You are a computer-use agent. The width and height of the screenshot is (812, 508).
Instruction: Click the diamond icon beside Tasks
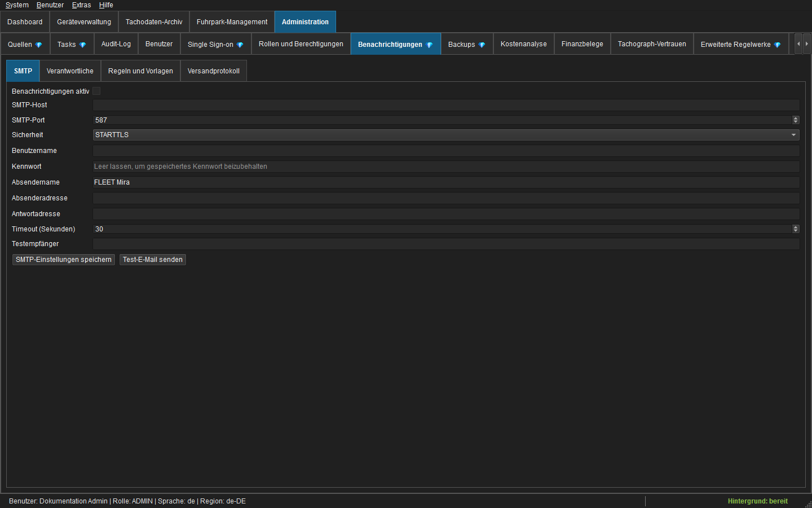83,45
